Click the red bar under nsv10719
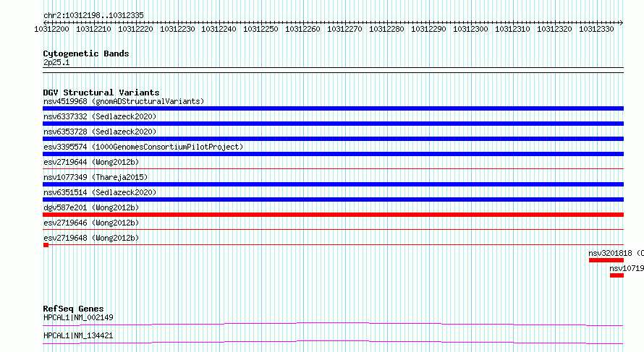The height and width of the screenshot is (352, 644). pos(617,275)
